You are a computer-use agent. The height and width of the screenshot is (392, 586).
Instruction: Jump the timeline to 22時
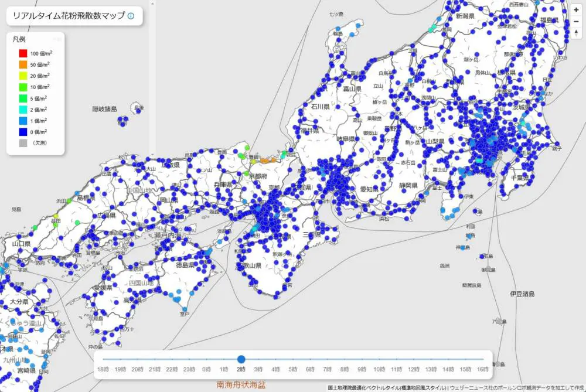click(172, 369)
